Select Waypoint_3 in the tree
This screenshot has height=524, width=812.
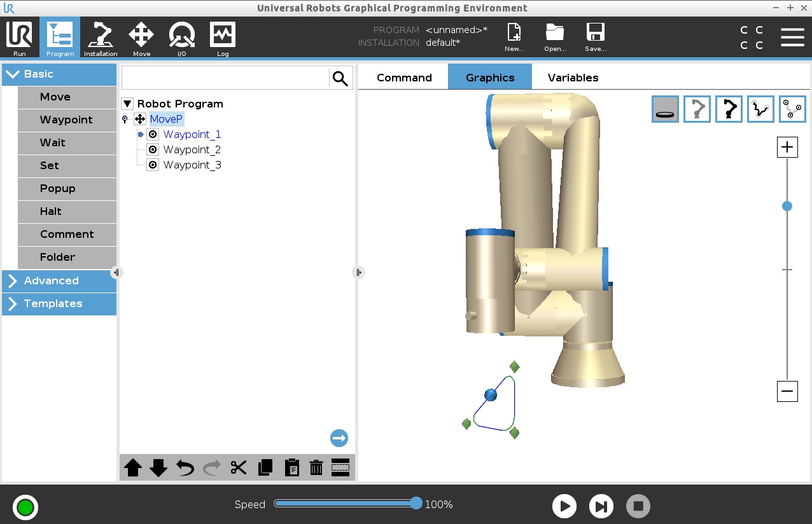click(x=192, y=165)
